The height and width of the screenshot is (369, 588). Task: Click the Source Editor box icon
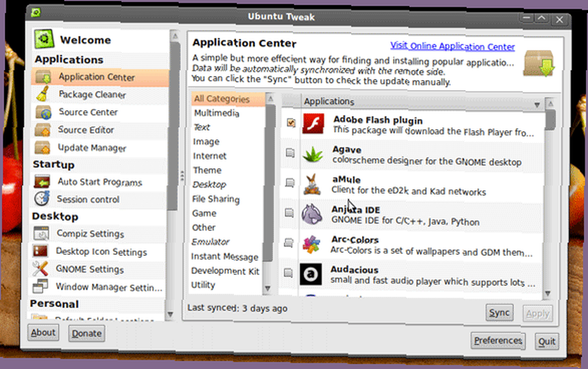click(42, 129)
